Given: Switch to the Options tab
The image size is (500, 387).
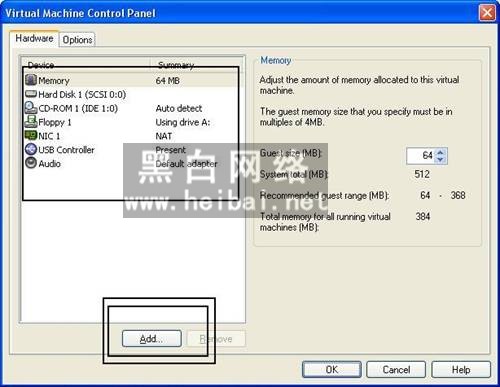Looking at the screenshot, I should pos(77,40).
